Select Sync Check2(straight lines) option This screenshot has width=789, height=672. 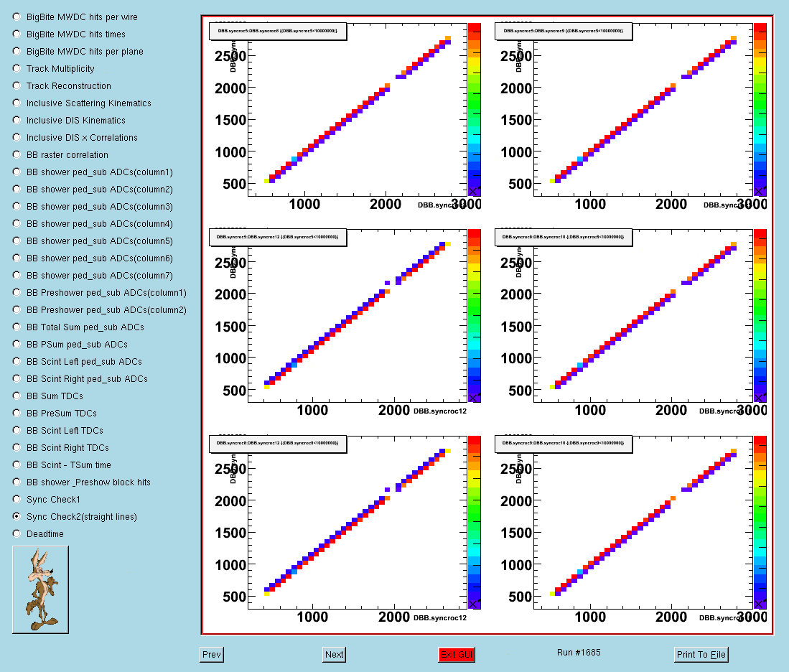[x=75, y=516]
